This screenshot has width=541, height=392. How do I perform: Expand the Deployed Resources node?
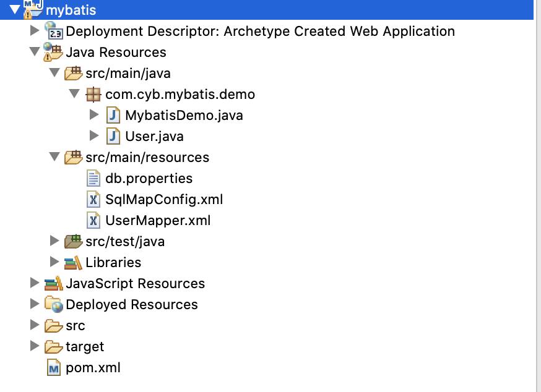[x=35, y=304]
